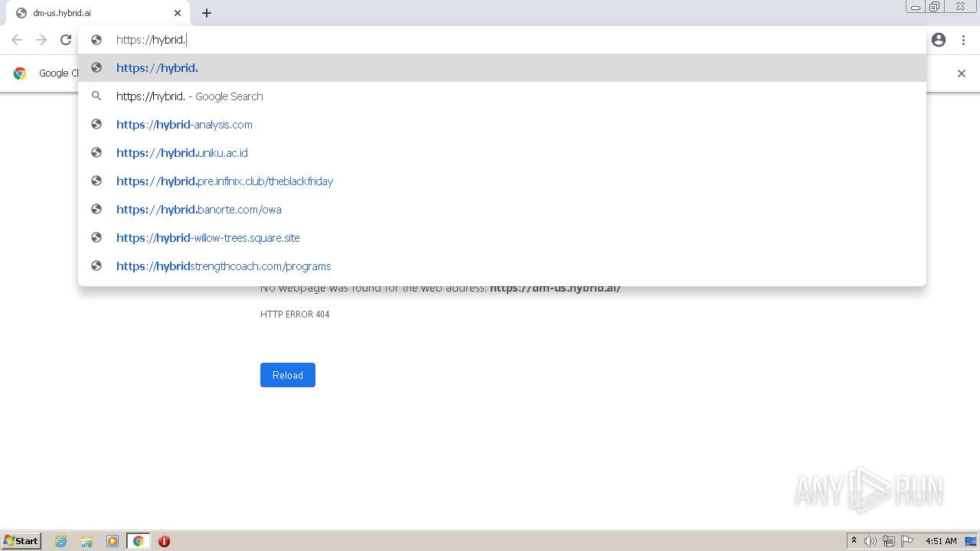
Task: Click magnifier icon of Google Search suggestion
Action: [96, 96]
